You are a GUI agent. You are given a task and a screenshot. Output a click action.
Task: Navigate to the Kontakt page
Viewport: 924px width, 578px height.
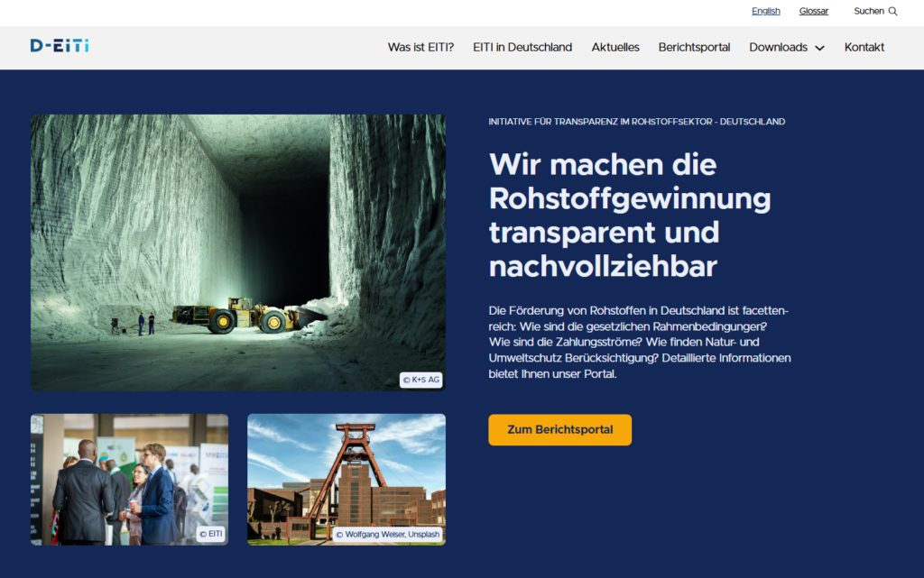864,47
